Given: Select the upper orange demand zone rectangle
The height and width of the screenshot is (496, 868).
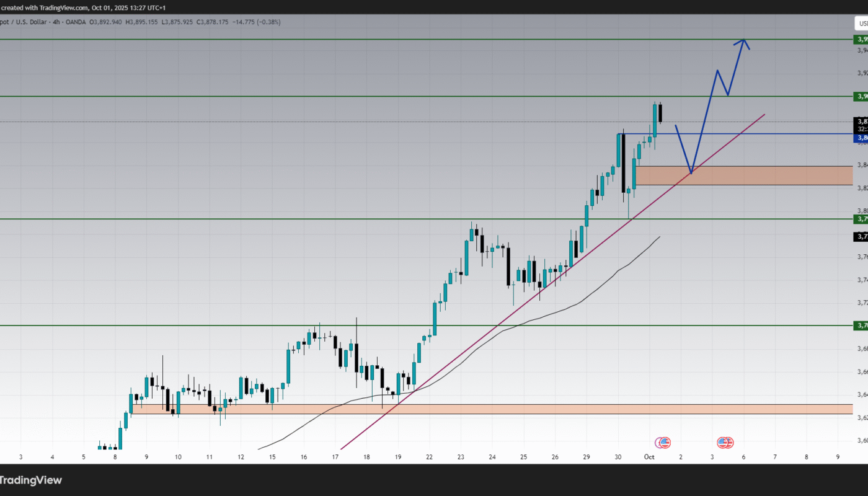Looking at the screenshot, I should pos(744,175).
